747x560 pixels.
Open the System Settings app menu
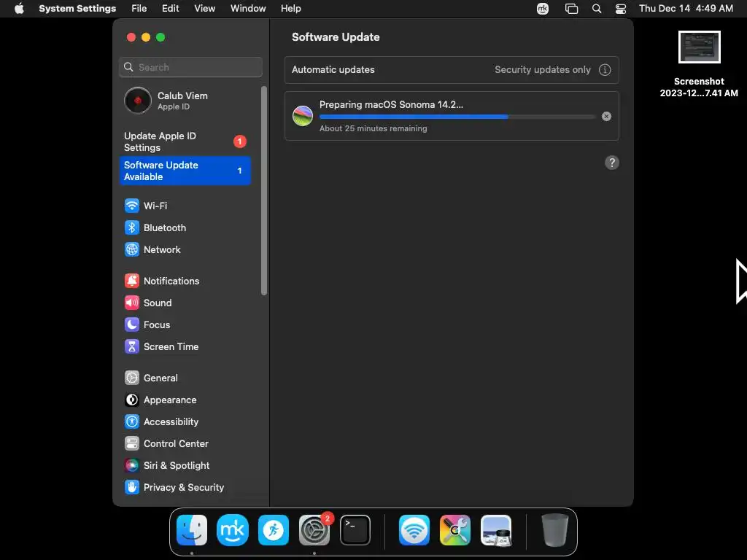click(x=77, y=9)
